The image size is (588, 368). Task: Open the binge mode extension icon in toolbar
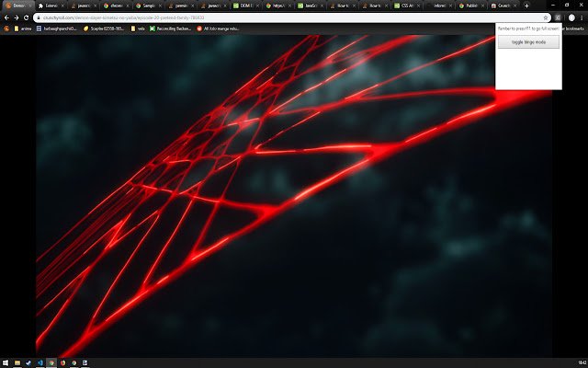[558, 17]
